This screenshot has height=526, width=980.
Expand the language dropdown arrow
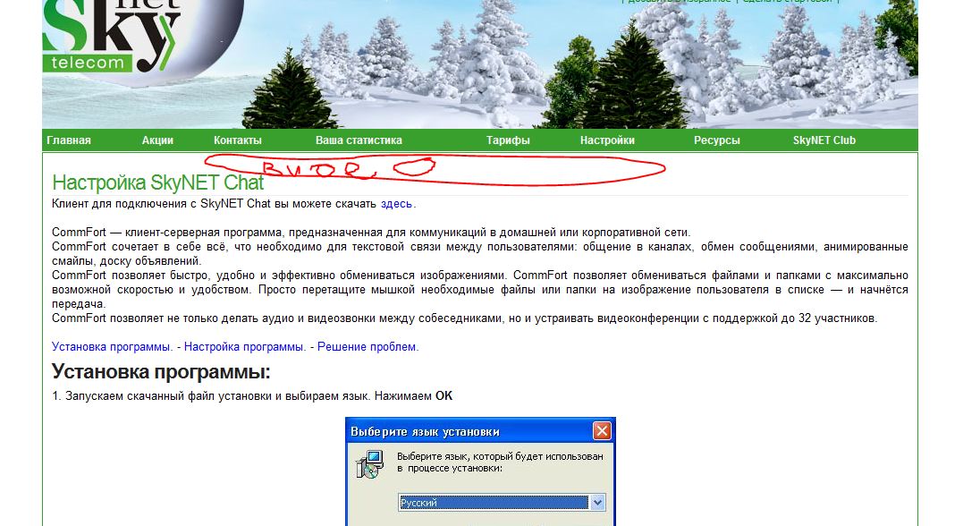[x=597, y=502]
